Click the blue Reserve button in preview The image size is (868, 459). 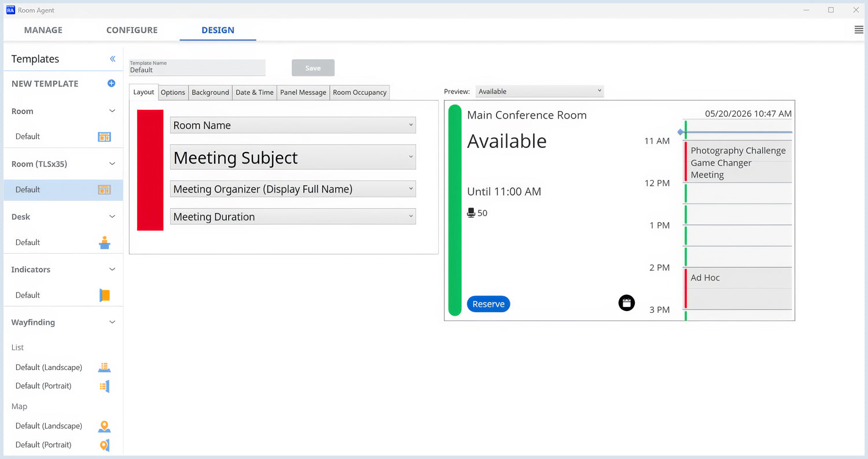488,304
